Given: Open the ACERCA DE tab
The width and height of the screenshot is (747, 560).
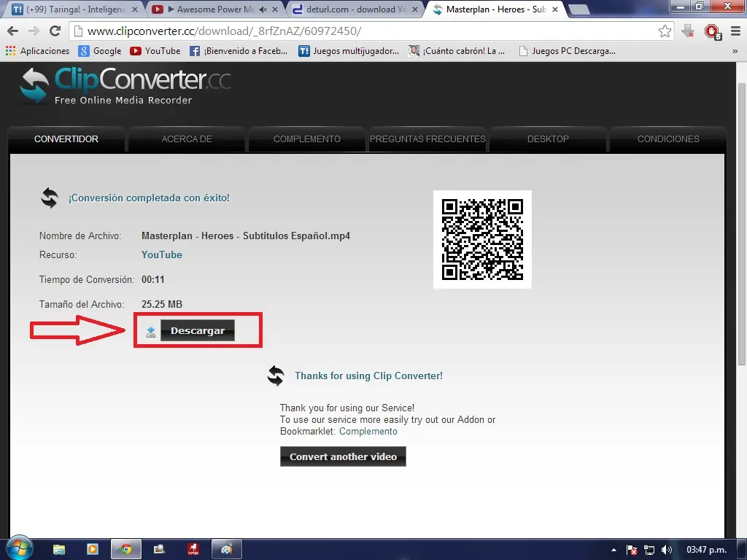Looking at the screenshot, I should pyautogui.click(x=187, y=139).
